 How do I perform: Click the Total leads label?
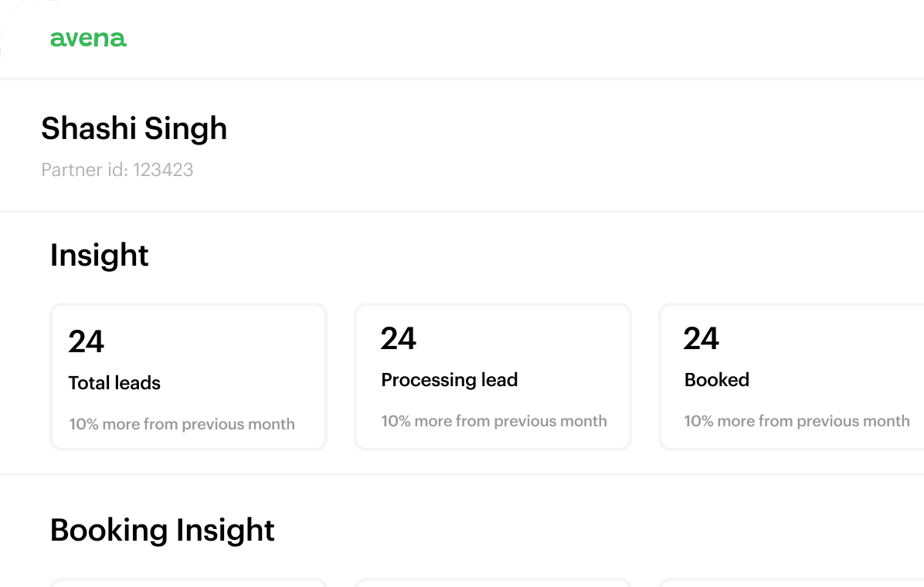[114, 383]
